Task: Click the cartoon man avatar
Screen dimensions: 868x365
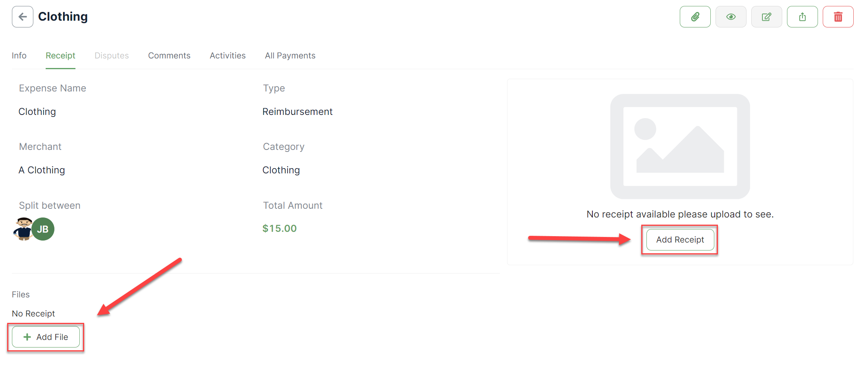Action: [x=23, y=229]
